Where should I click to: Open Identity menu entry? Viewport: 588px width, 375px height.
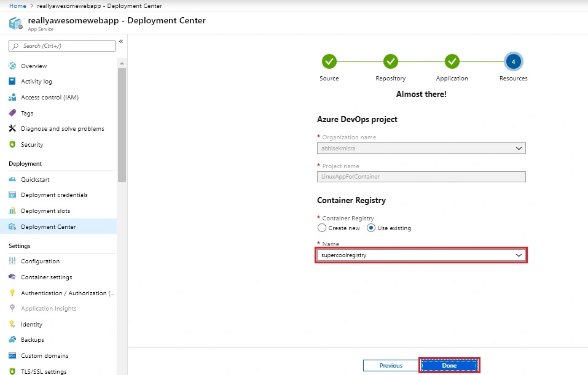click(x=31, y=325)
